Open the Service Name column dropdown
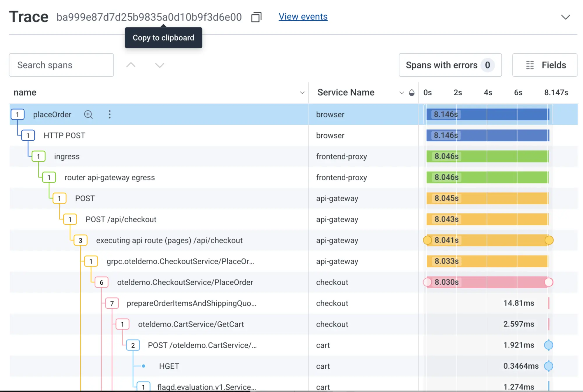The height and width of the screenshot is (392, 583). [401, 92]
